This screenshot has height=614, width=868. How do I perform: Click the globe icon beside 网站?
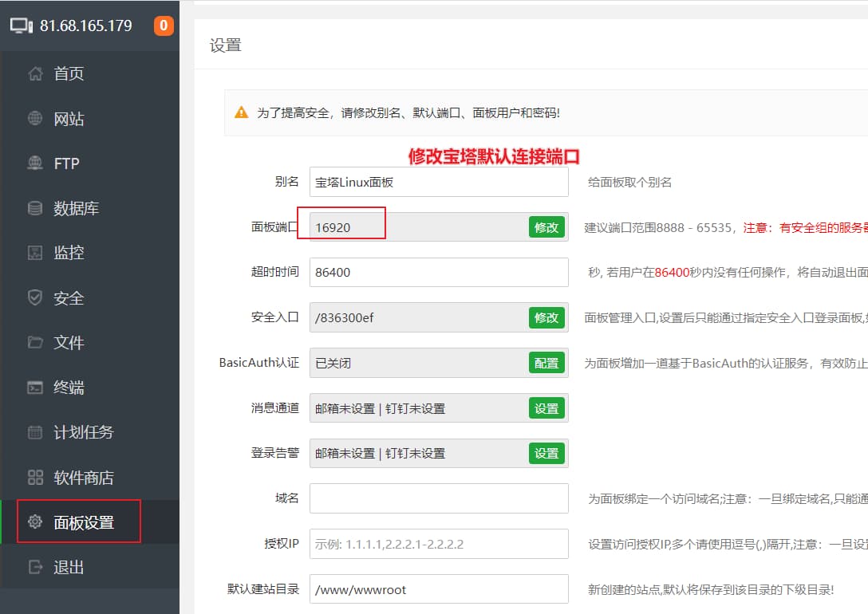coord(35,118)
